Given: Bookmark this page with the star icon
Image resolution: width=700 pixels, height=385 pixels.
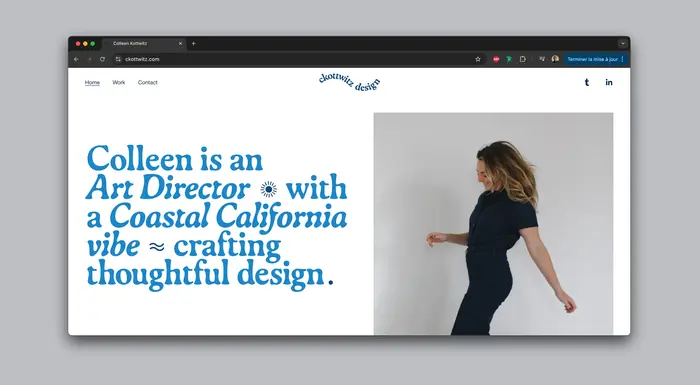Looking at the screenshot, I should 478,59.
